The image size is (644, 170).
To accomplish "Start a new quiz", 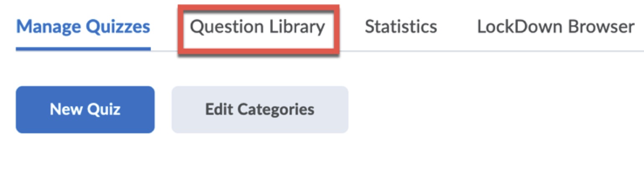I will (85, 110).
